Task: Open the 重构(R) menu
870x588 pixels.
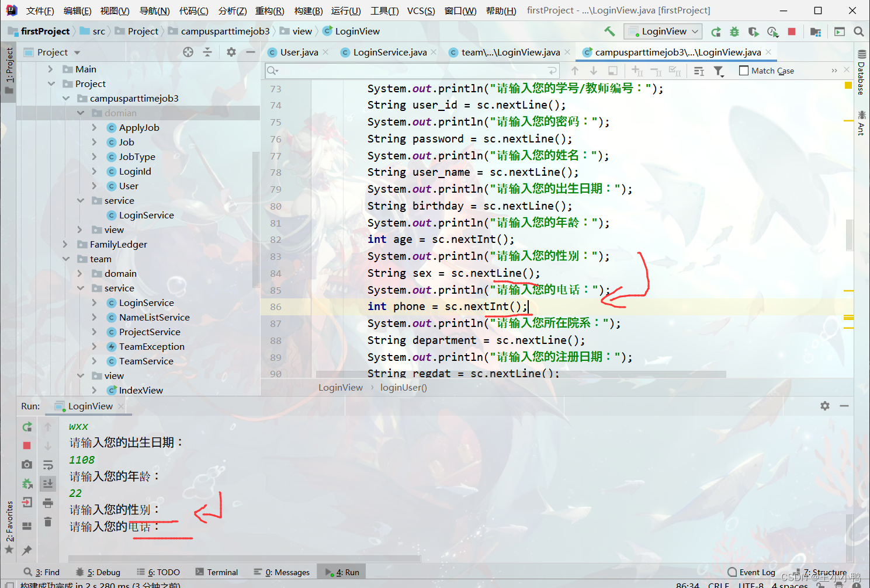Action: pyautogui.click(x=270, y=11)
